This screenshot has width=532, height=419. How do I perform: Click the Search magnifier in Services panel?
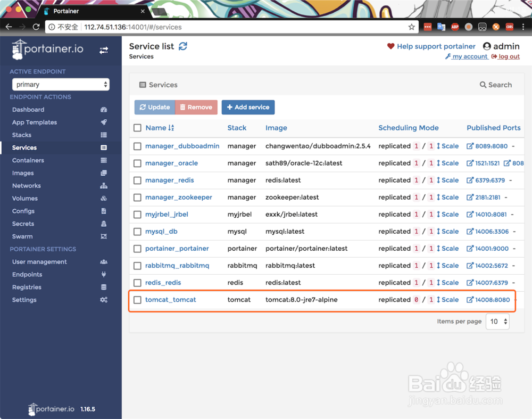[483, 85]
